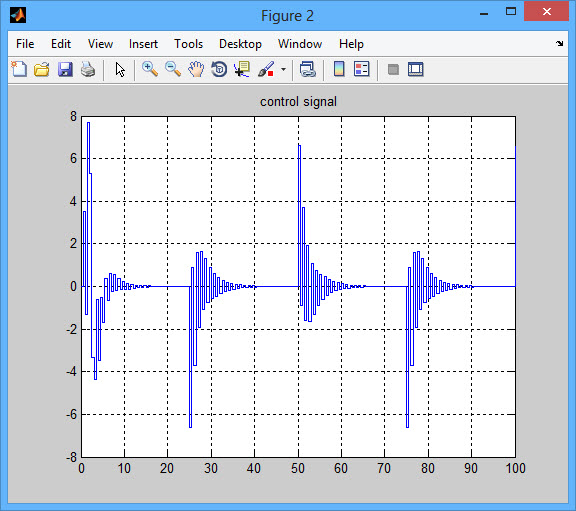Print the figure using the printer icon
Viewport: 576px width, 511px height.
pos(88,69)
